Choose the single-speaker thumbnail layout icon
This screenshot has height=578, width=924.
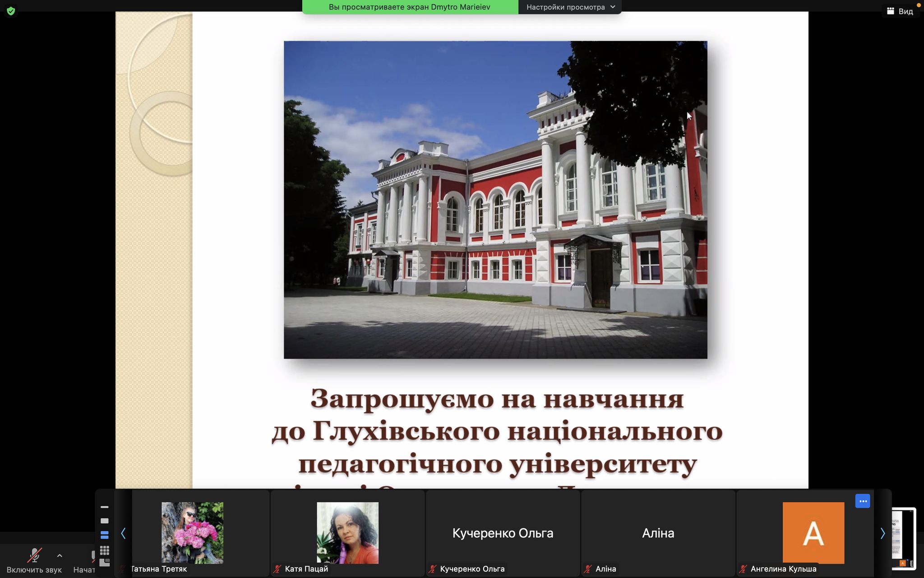[104, 521]
